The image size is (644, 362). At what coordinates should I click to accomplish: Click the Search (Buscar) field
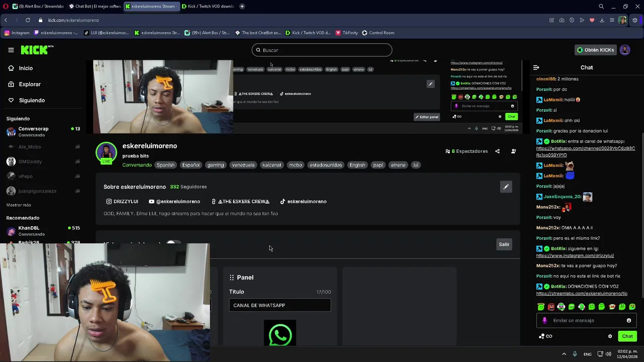(322, 50)
